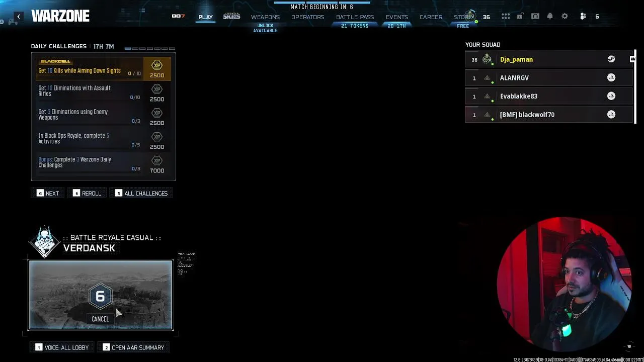Click rank chevron next to ALANRGV
Screen dimensions: 644x362
tap(487, 78)
